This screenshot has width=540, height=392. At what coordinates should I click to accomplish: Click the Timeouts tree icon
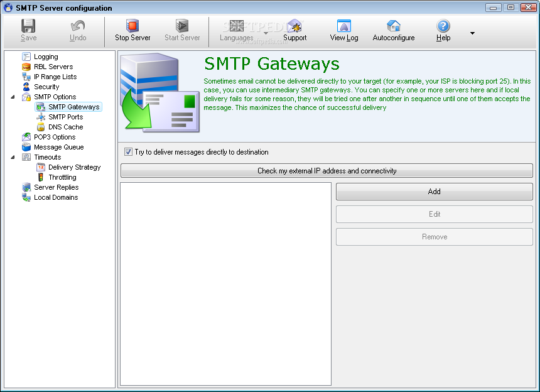point(26,157)
